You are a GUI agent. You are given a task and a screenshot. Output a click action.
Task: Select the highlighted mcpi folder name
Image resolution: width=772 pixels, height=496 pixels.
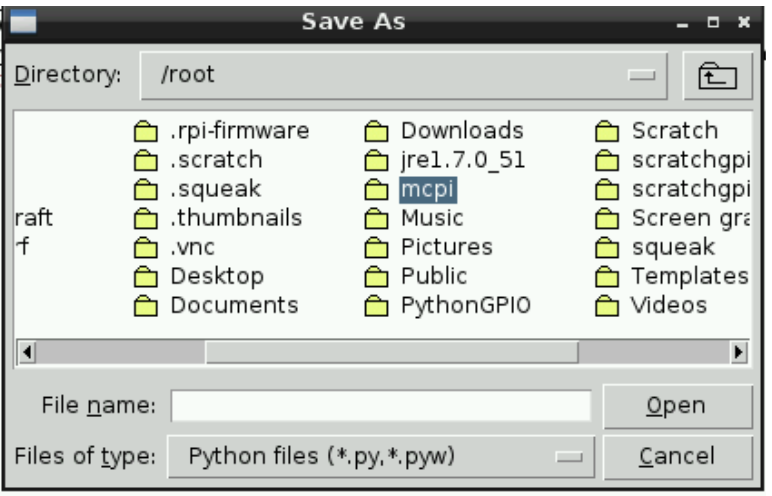click(x=428, y=190)
